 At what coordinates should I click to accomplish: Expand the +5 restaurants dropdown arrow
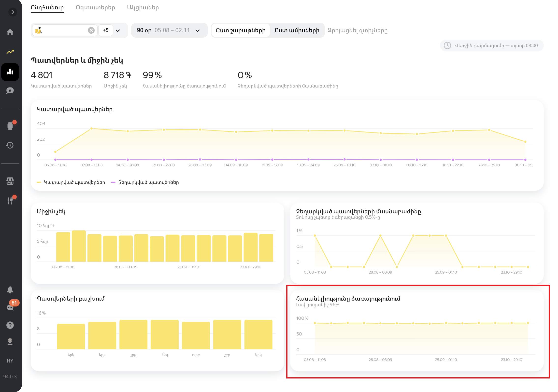tap(118, 30)
